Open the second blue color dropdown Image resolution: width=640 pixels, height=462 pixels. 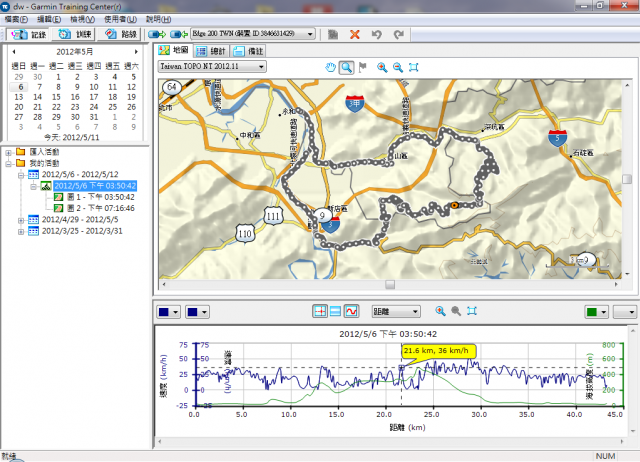[x=197, y=312]
